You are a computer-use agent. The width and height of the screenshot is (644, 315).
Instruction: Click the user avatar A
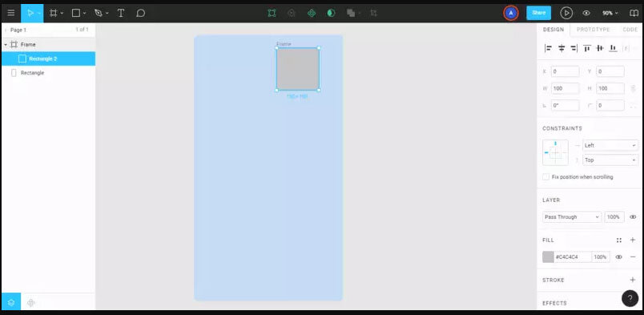[510, 13]
